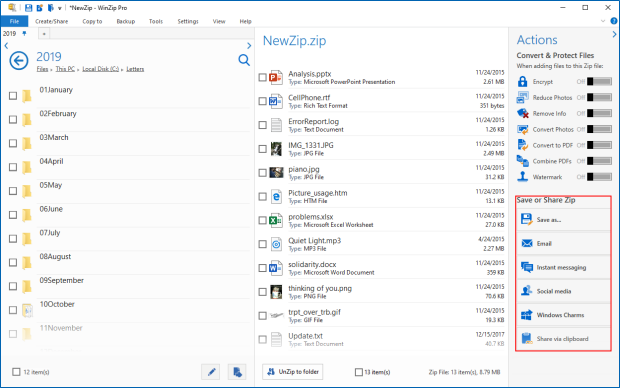Click the Word icon of solidarity.docx
Screen dimensions: 620x388
(x=276, y=268)
